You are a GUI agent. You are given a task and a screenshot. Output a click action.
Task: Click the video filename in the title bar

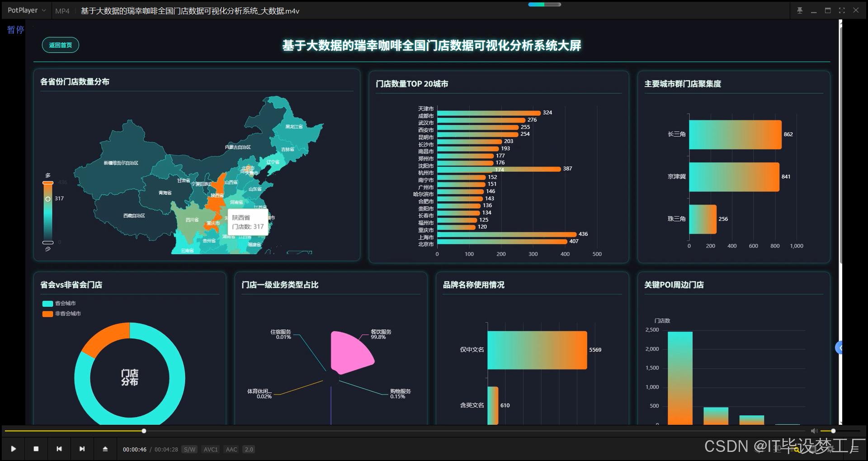(x=190, y=11)
